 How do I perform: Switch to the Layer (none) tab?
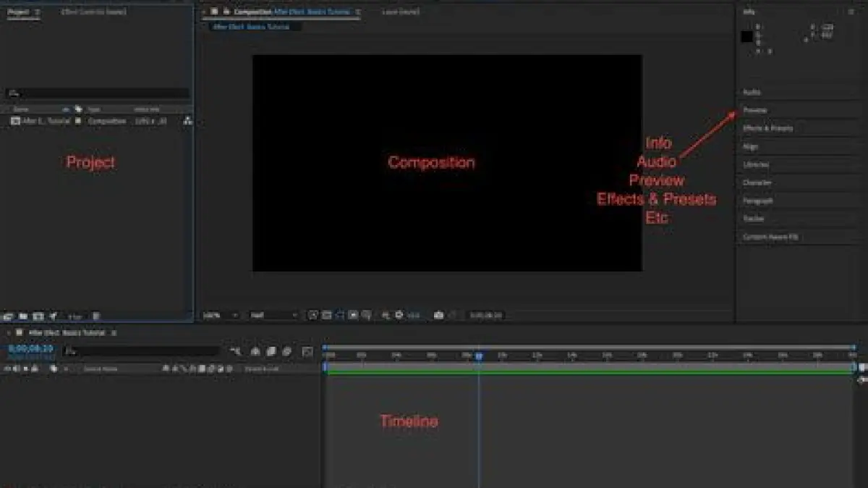(x=400, y=12)
